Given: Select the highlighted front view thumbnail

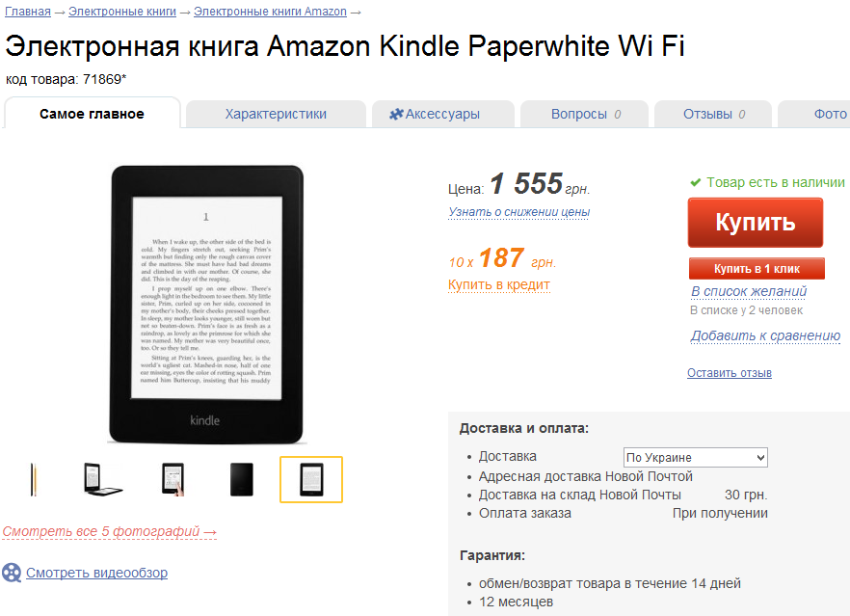Looking at the screenshot, I should (311, 479).
